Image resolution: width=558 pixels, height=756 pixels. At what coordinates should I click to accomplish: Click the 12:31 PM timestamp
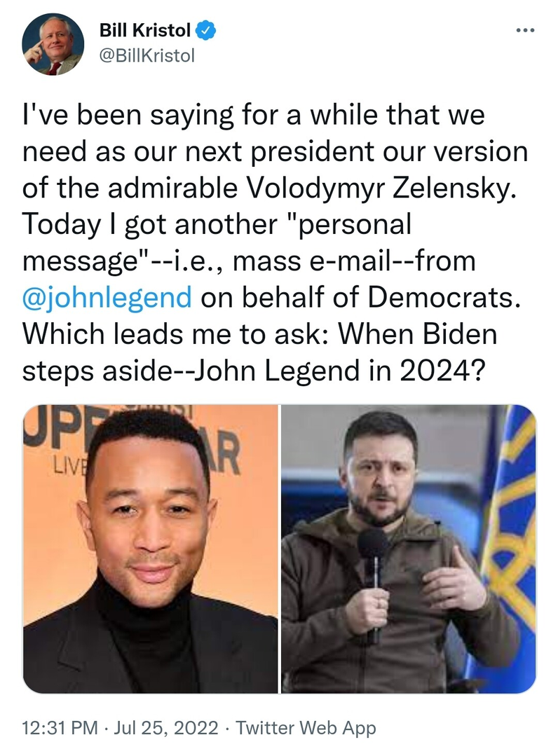click(60, 727)
